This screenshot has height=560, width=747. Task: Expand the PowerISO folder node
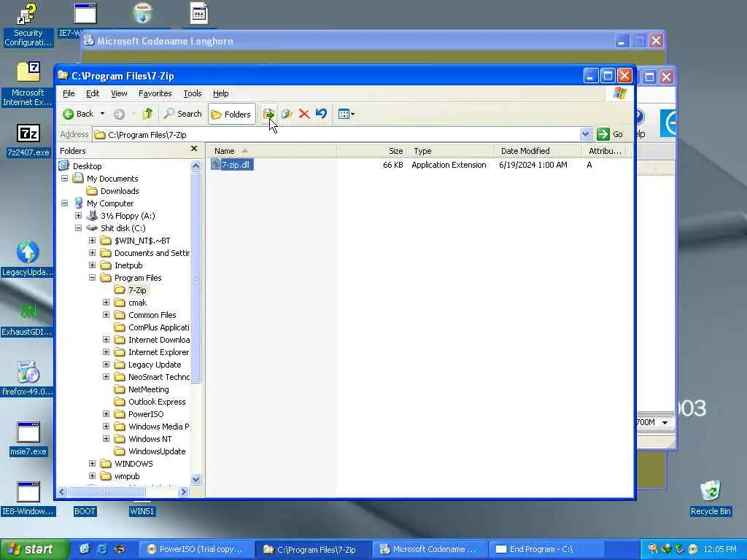[x=107, y=414]
